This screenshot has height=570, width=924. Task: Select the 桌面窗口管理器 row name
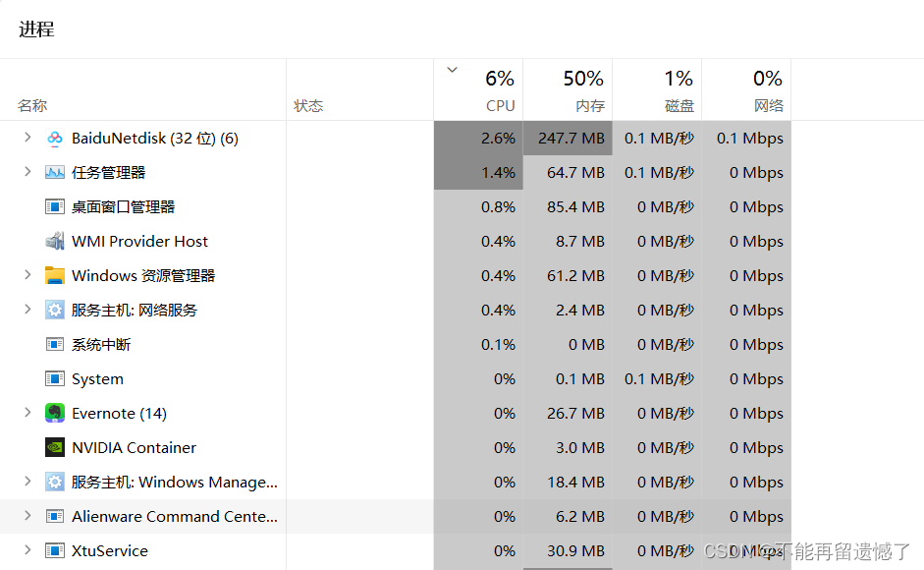123,207
